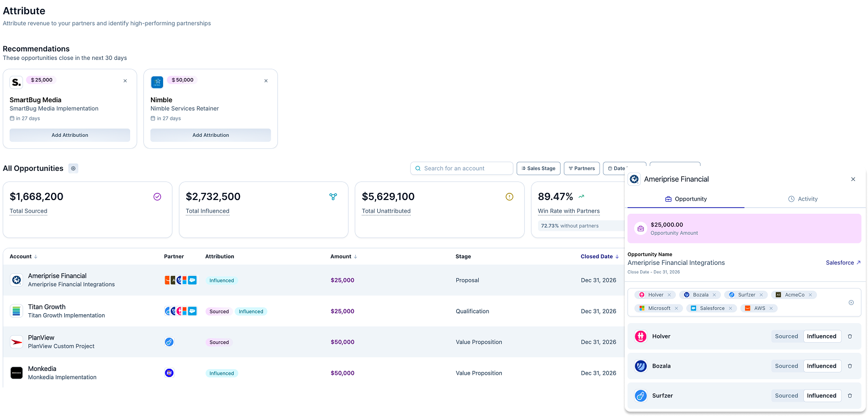Image resolution: width=868 pixels, height=416 pixels.
Task: Click Titan Growth row partner icons stack
Action: point(181,311)
